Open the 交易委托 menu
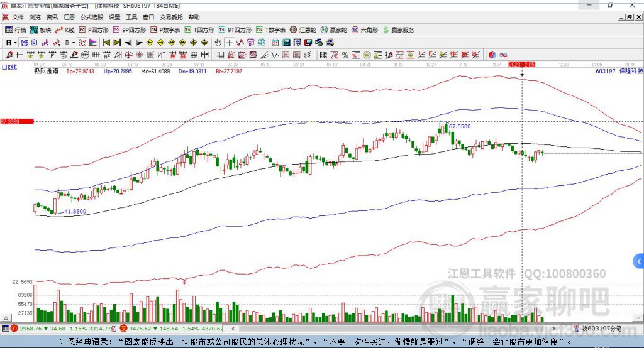Viewport: 644px width, 348px height. pos(171,17)
